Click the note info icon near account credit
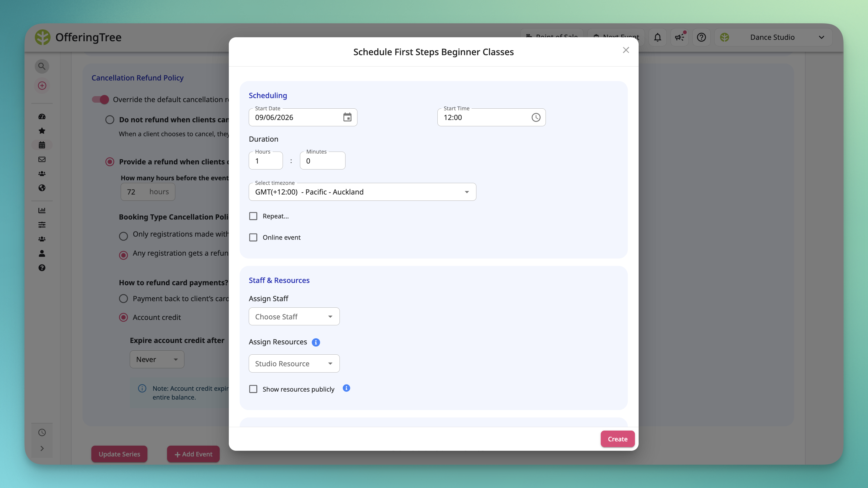The height and width of the screenshot is (488, 868). (142, 388)
